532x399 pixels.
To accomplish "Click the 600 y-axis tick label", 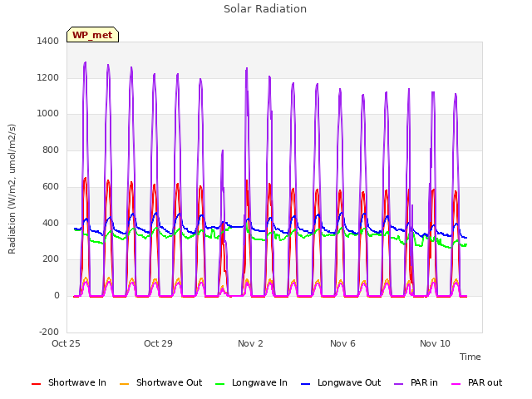I will pos(51,186).
